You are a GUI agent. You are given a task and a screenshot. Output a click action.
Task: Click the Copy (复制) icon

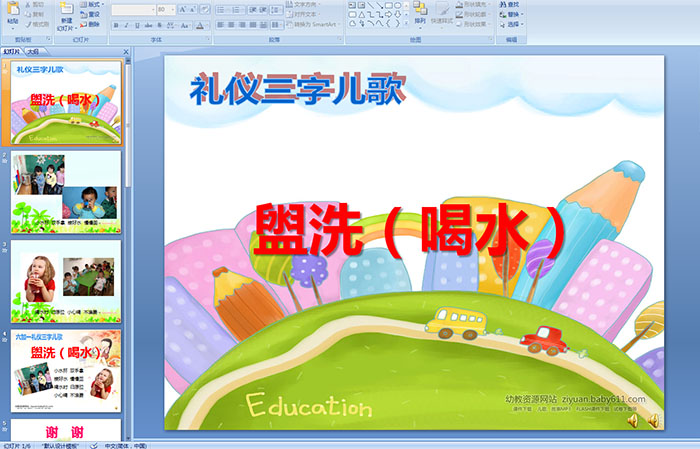(x=29, y=14)
